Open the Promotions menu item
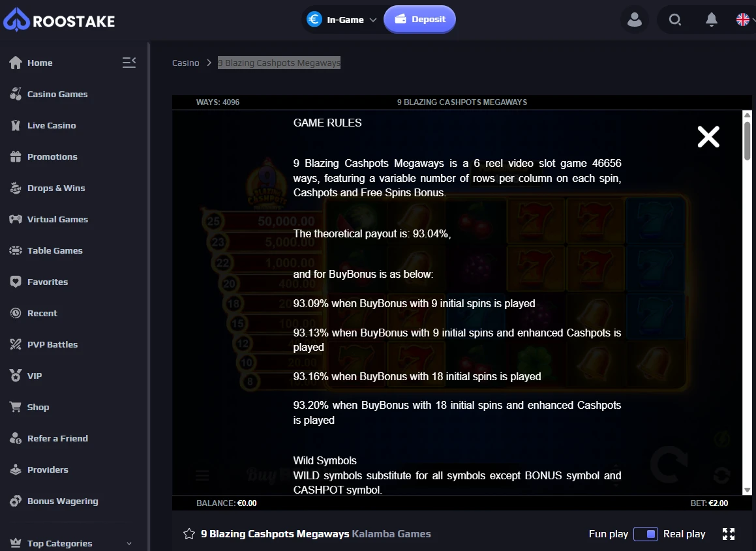Image resolution: width=756 pixels, height=551 pixels. [52, 156]
